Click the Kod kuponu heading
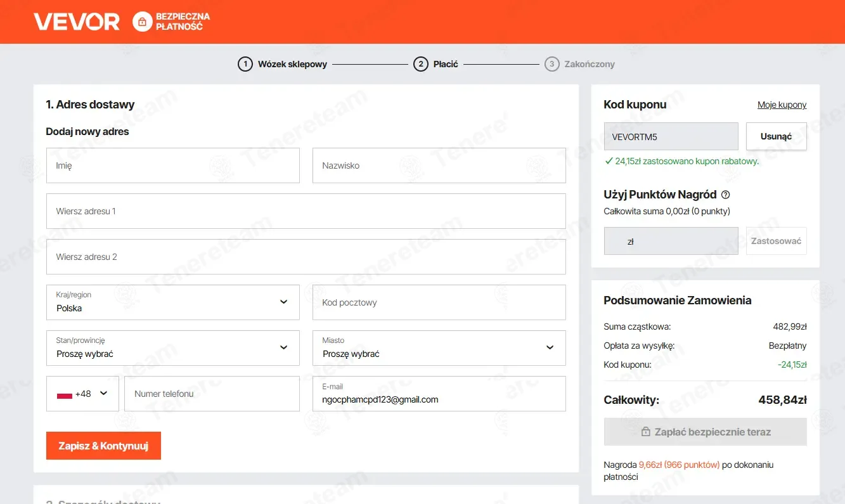845x504 pixels. [x=635, y=105]
